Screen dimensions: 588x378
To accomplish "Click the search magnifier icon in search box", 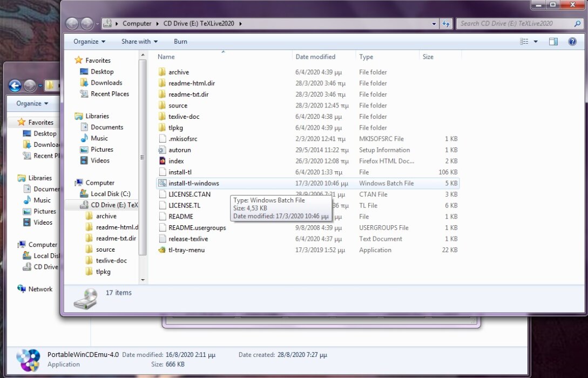I will 577,23.
